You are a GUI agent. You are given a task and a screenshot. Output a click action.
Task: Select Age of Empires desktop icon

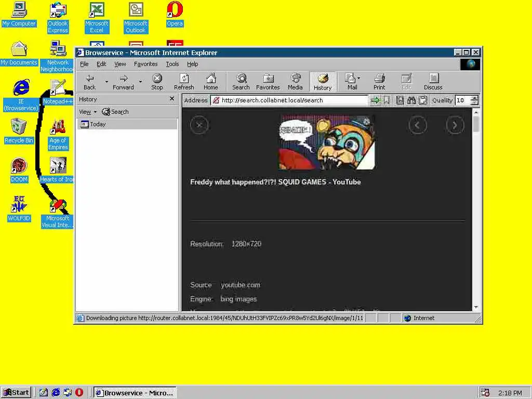click(58, 135)
